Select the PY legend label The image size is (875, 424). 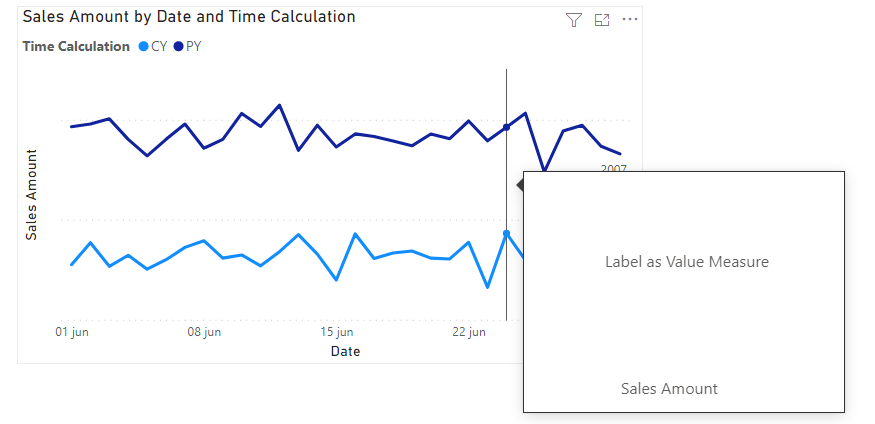click(x=194, y=46)
